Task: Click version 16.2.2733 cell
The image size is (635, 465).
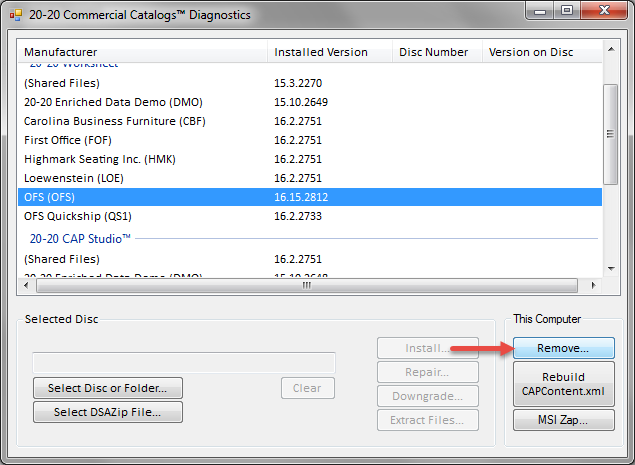Action: 298,216
